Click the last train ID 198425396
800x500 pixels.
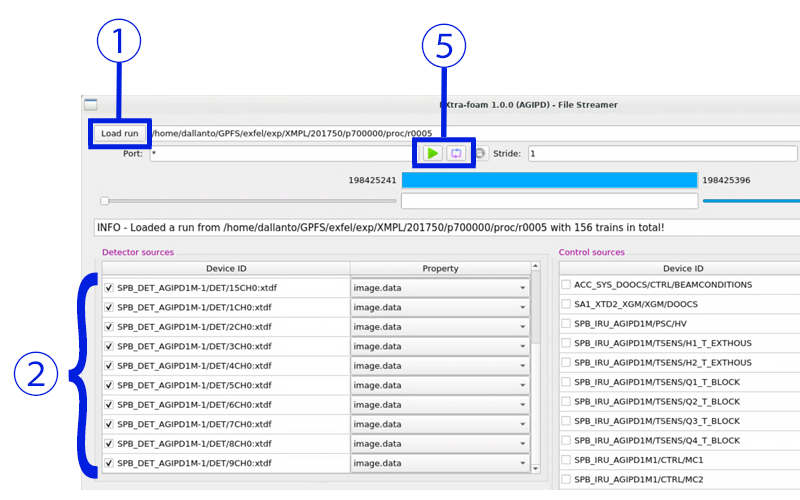pos(726,180)
